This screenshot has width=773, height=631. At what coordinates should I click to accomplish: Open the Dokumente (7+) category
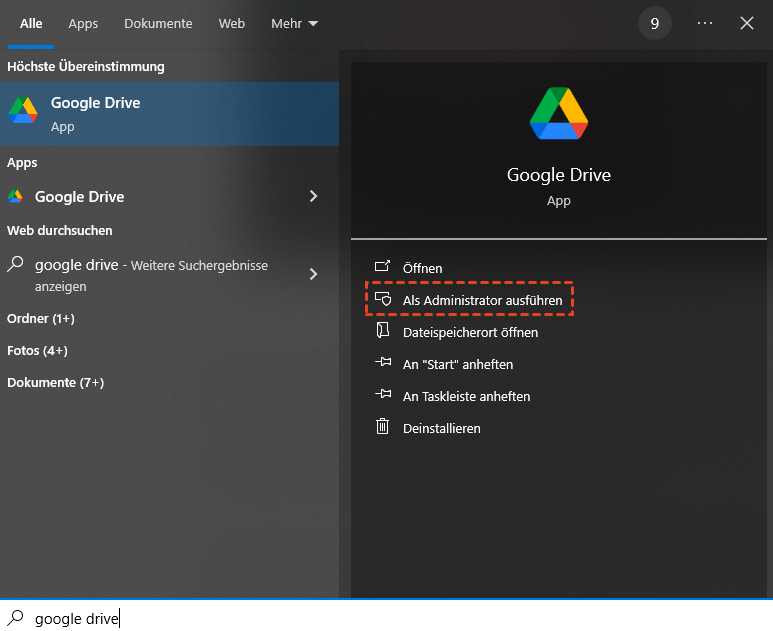pos(56,383)
